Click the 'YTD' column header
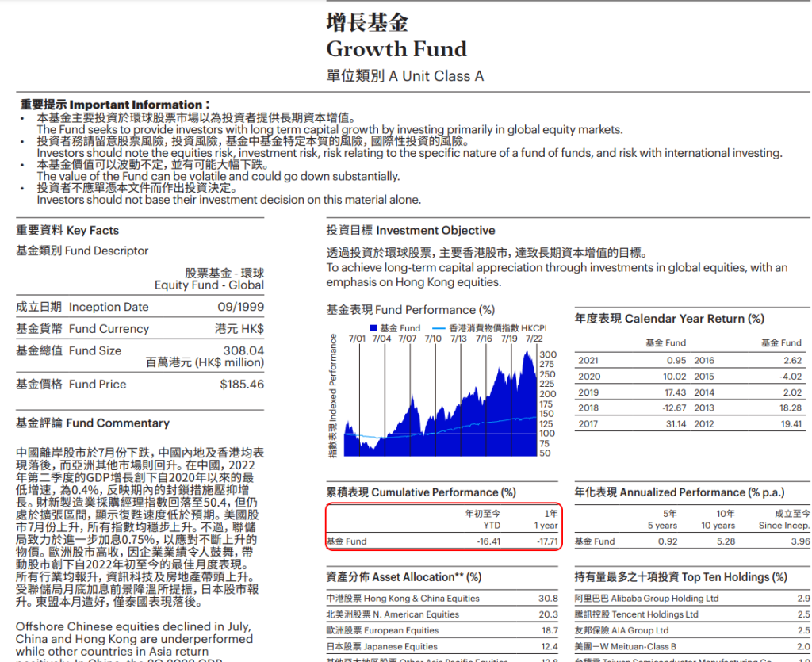The image size is (812, 662). pos(492,526)
